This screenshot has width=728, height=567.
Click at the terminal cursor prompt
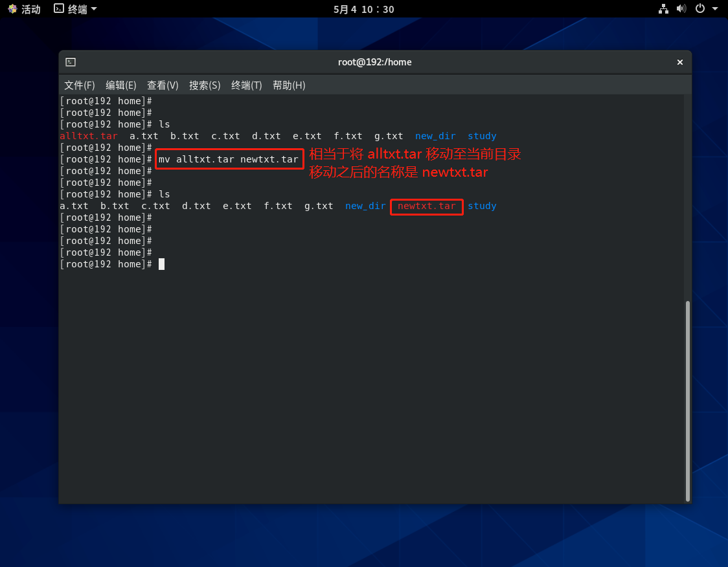[161, 264]
